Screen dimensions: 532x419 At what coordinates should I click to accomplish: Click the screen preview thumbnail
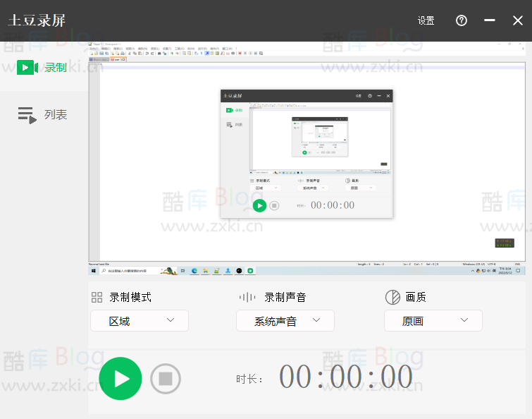coord(307,159)
